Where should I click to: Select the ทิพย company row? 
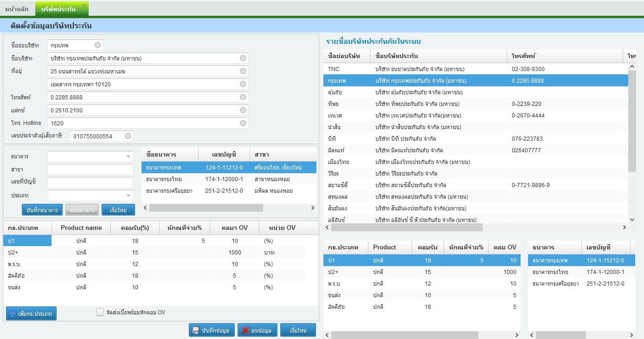[476, 104]
